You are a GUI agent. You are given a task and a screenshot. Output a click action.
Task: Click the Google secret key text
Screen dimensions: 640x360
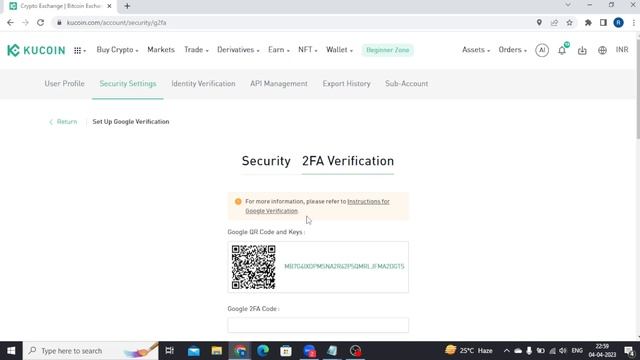pyautogui.click(x=344, y=267)
